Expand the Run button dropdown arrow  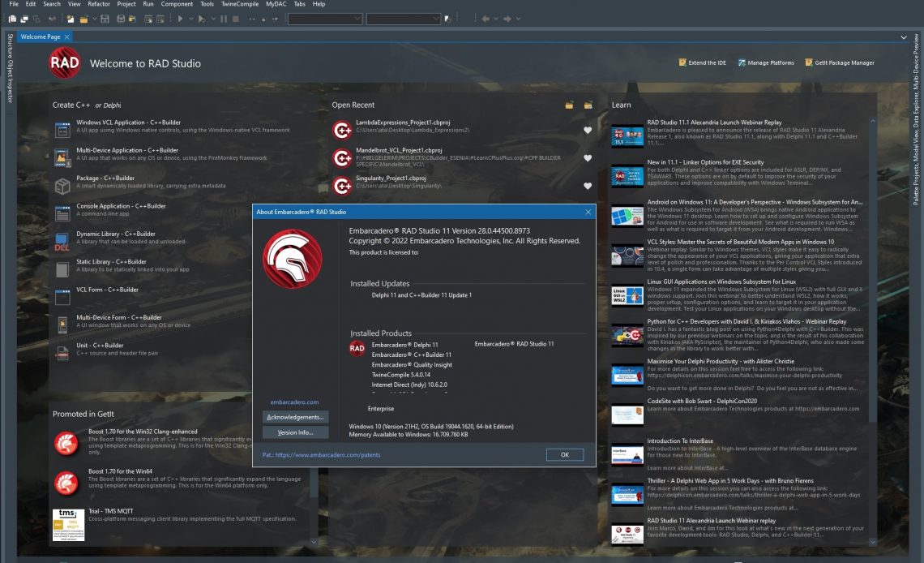coord(190,19)
